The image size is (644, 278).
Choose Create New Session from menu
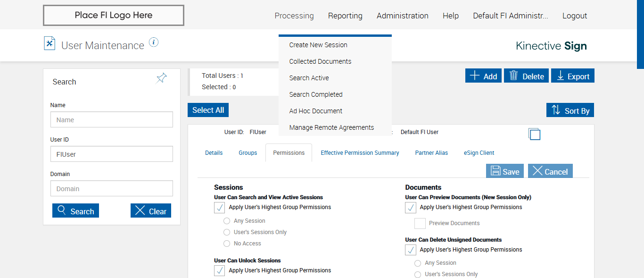coord(318,45)
